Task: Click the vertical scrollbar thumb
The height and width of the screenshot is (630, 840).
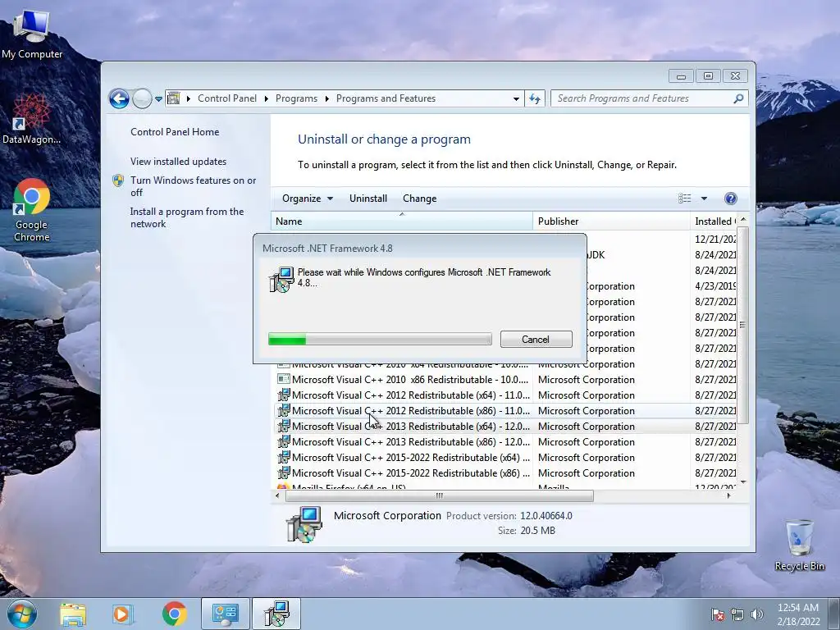Action: point(742,325)
